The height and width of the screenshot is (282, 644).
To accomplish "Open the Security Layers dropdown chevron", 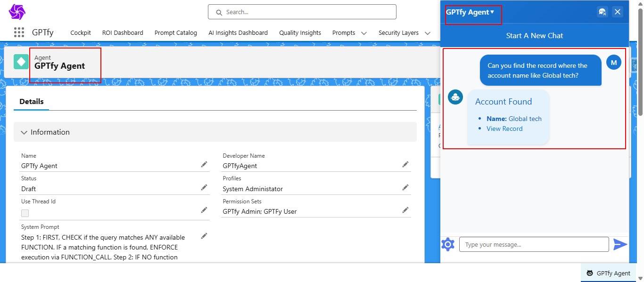I will (427, 33).
